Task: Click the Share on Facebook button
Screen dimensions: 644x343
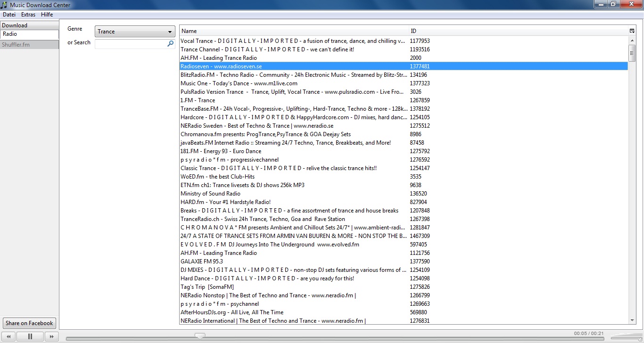Action: coord(29,323)
